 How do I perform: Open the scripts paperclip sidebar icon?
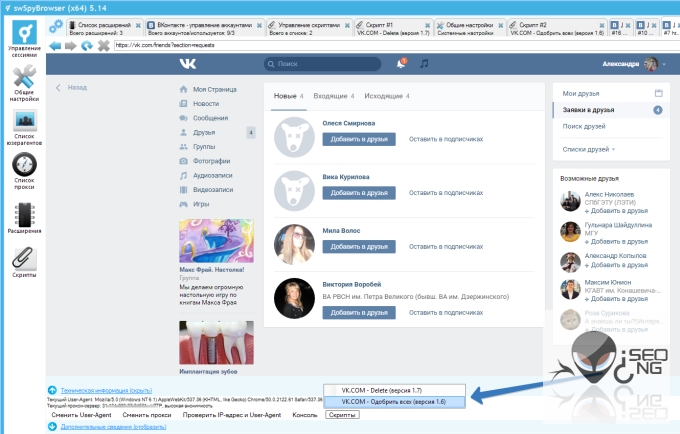[x=24, y=261]
